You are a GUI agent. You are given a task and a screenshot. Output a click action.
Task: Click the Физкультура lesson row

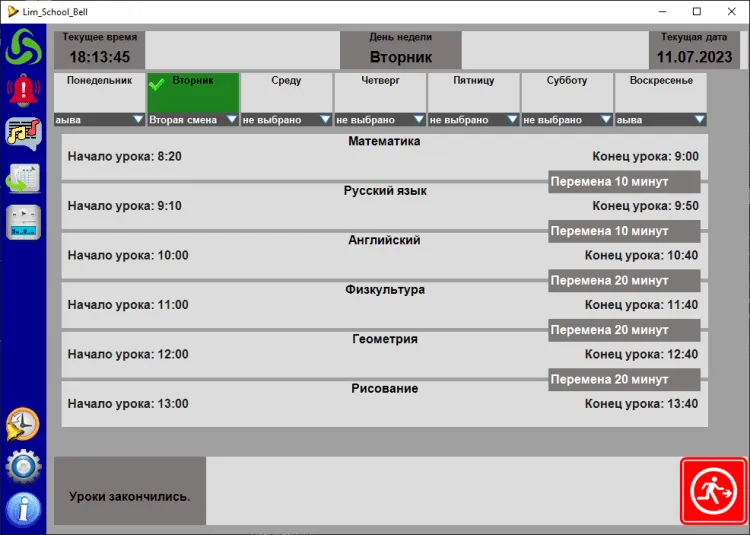[384, 305]
